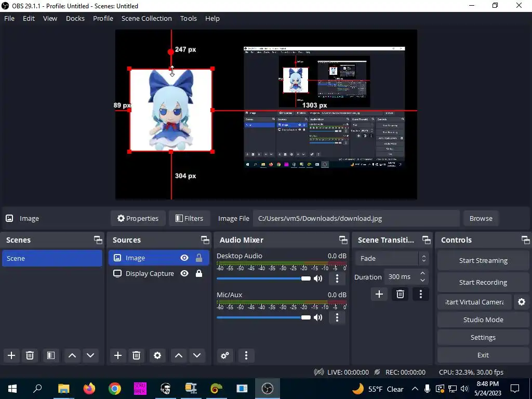The width and height of the screenshot is (532, 399).
Task: Click the Image File path field
Action: [356, 219]
